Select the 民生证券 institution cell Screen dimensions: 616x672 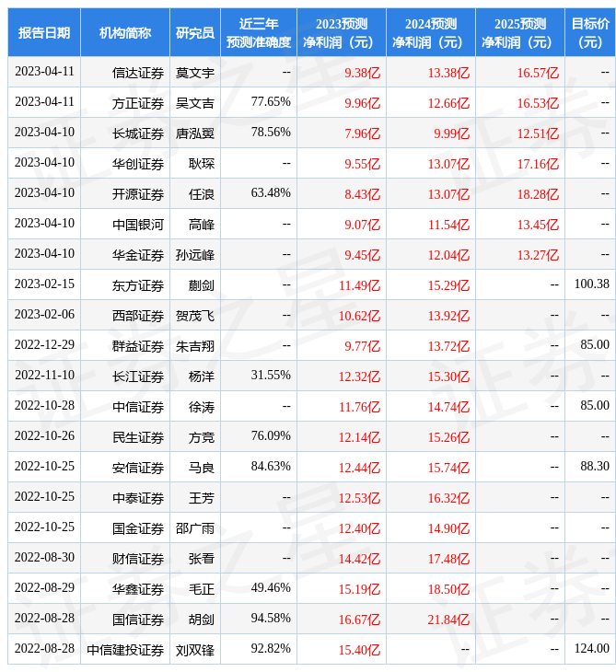125,437
